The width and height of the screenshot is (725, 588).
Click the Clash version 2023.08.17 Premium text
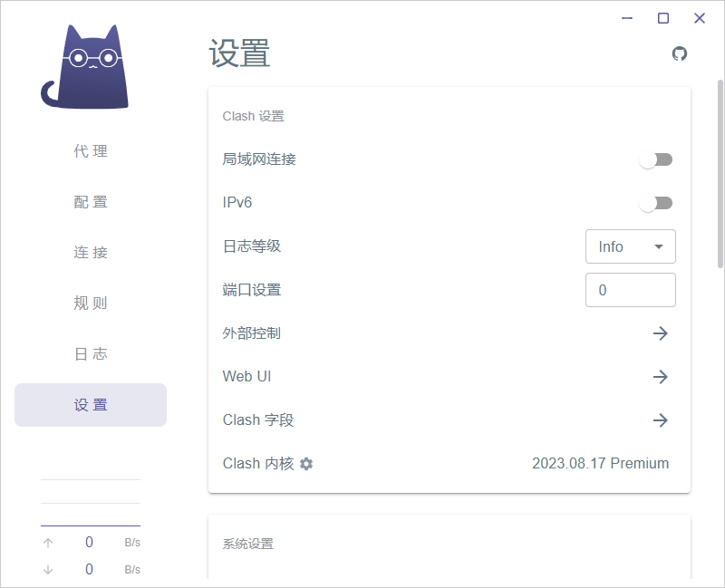[x=600, y=463]
